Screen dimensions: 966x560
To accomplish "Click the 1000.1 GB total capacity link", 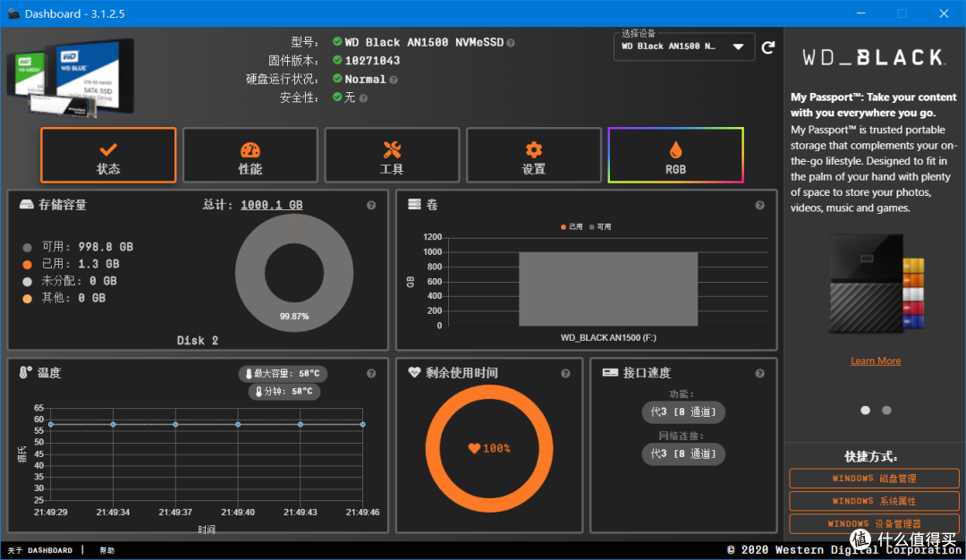I will [x=272, y=205].
